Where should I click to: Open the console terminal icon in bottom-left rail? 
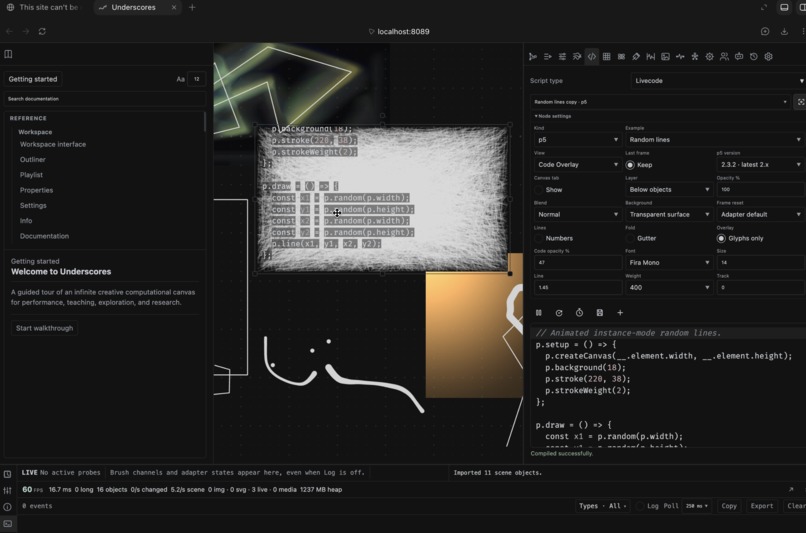coord(7,524)
